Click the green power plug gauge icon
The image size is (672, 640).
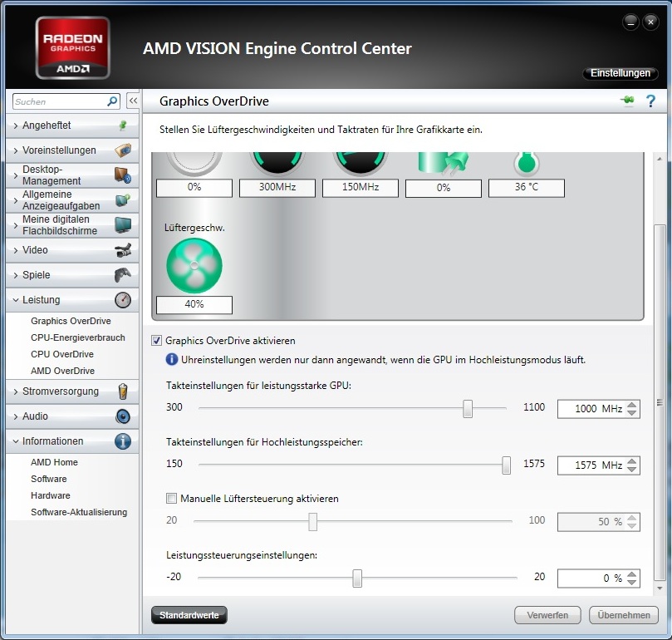[443, 164]
